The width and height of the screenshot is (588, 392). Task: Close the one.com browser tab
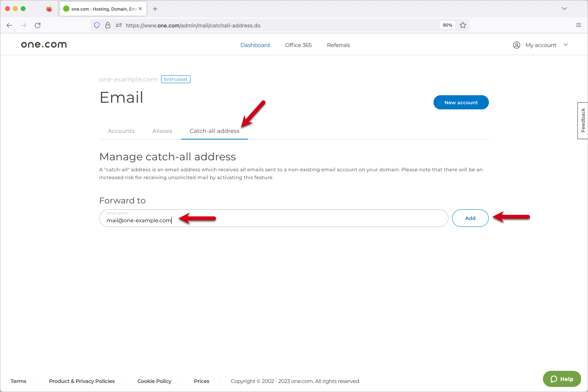pos(140,9)
